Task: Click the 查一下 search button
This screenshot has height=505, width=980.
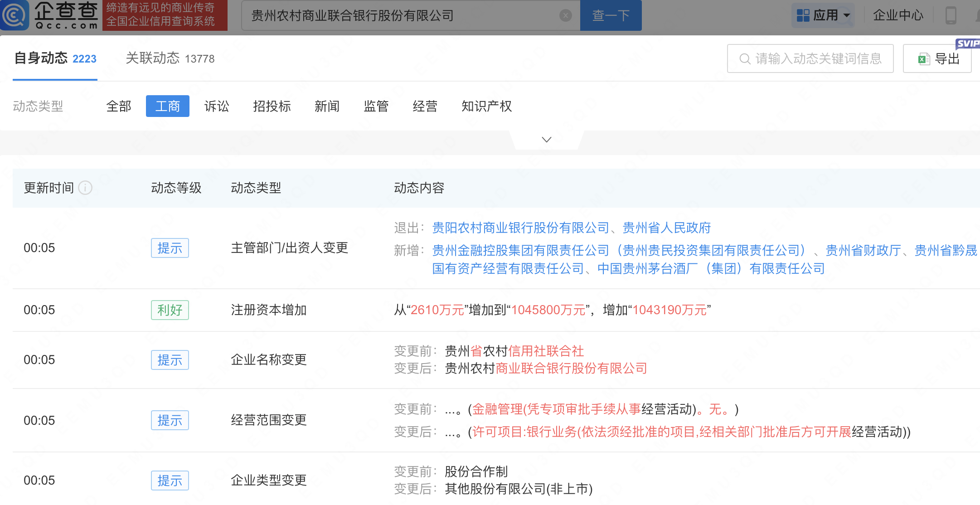Action: [611, 15]
